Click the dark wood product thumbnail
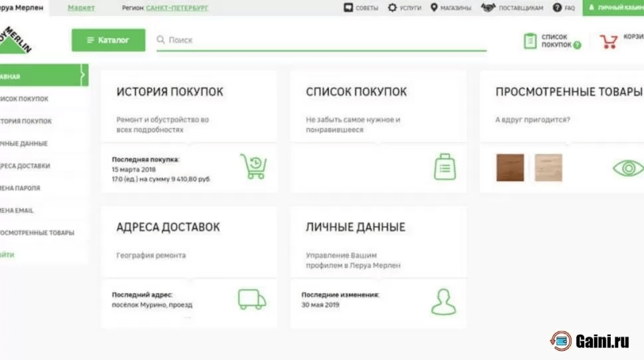Image resolution: width=644 pixels, height=360 pixels. click(510, 168)
